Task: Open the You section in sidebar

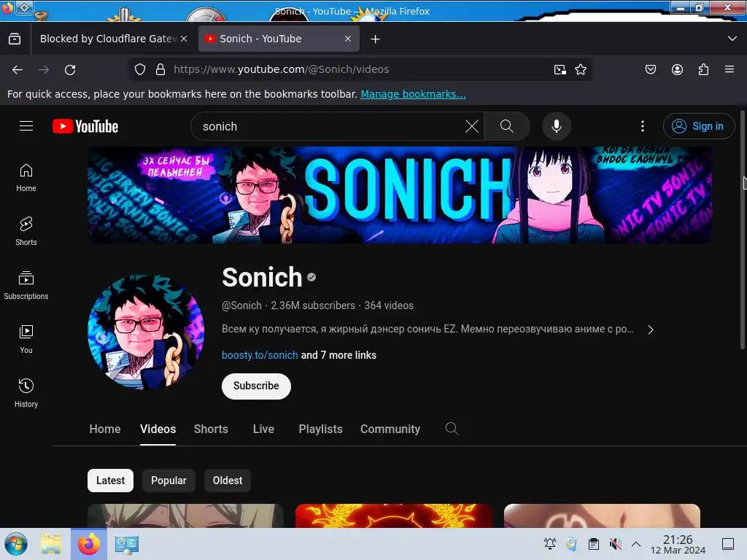Action: pyautogui.click(x=26, y=339)
